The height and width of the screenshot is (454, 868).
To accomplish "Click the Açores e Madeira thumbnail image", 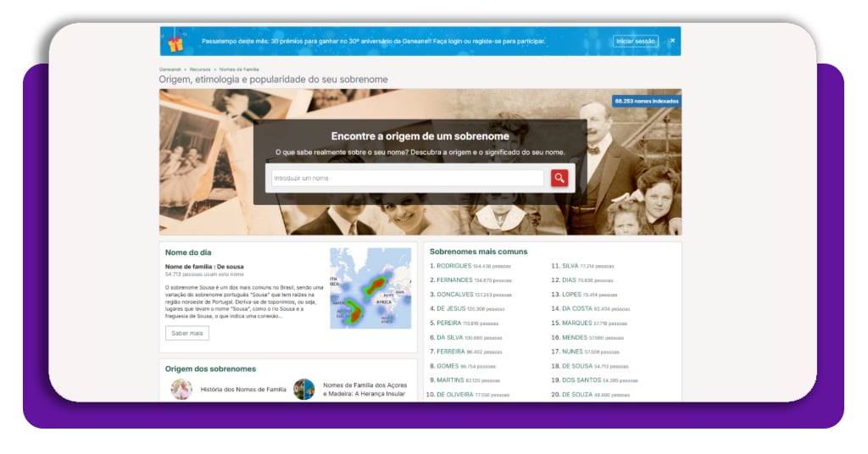I will 304,390.
